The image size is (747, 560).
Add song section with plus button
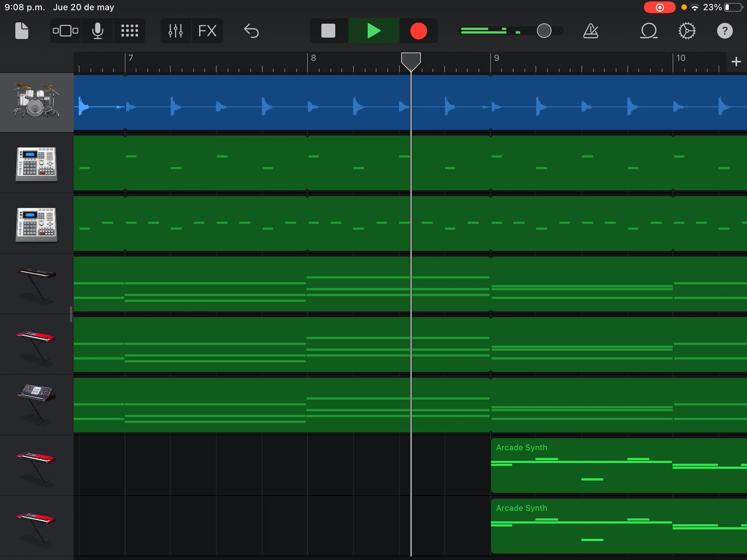coord(736,61)
